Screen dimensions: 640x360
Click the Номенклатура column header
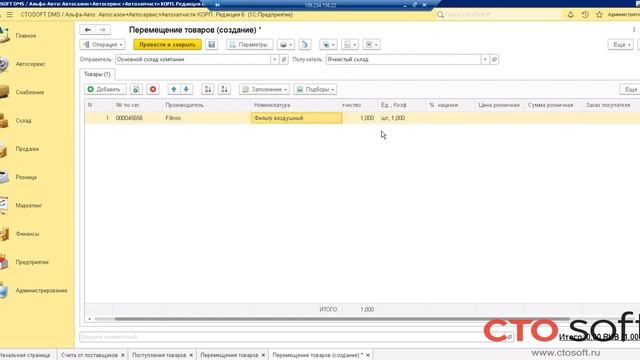(x=296, y=105)
